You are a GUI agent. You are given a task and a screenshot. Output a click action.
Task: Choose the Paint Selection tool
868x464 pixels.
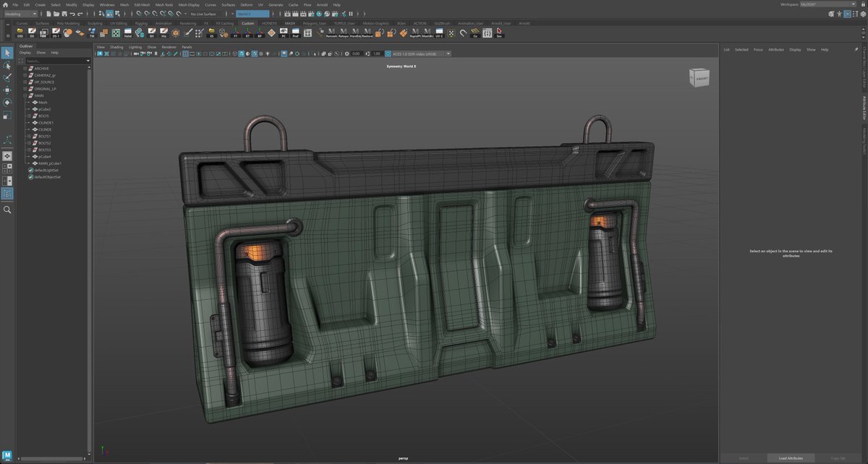(7, 77)
